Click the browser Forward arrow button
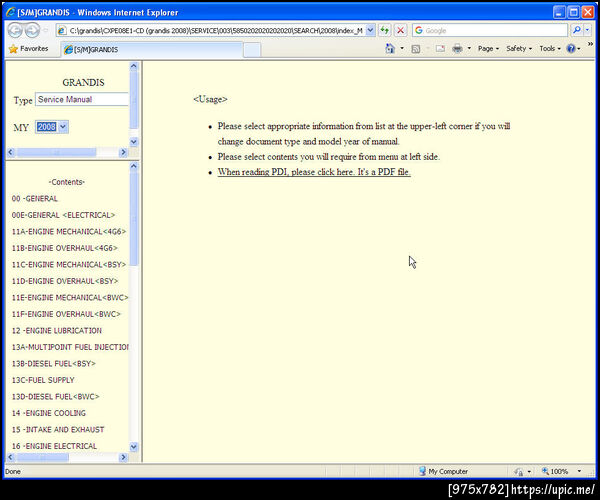The height and width of the screenshot is (500, 600). tap(32, 30)
